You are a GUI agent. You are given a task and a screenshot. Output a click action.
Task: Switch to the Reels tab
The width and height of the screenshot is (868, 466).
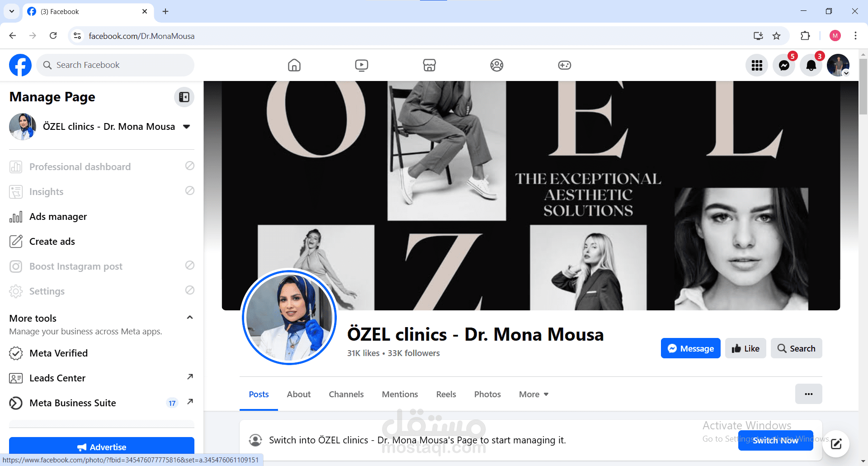pos(446,394)
